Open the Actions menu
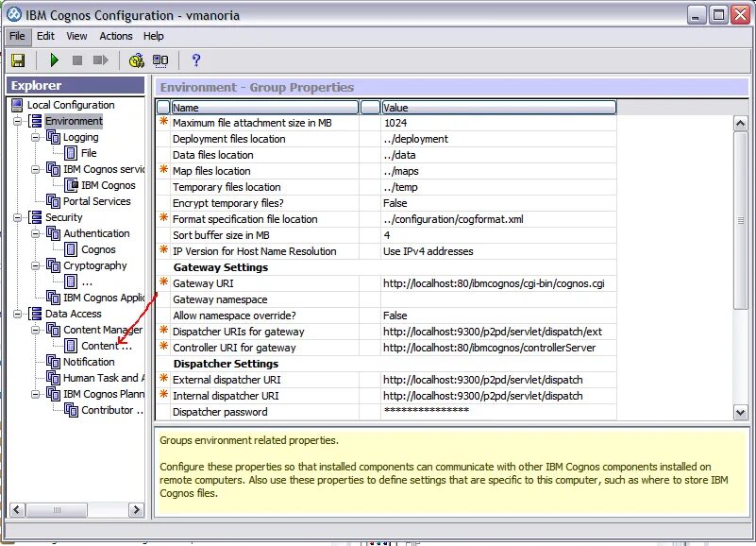756x546 pixels. click(x=116, y=36)
